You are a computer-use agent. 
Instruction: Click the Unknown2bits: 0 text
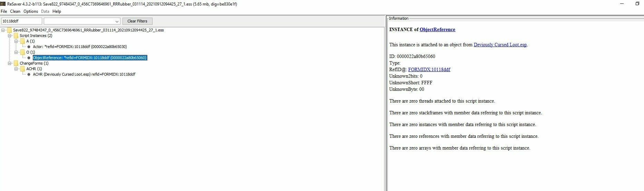click(x=406, y=76)
